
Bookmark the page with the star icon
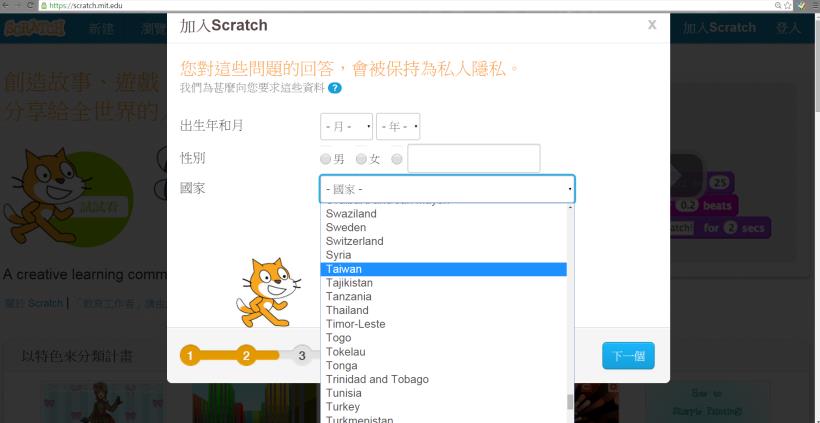click(788, 5)
